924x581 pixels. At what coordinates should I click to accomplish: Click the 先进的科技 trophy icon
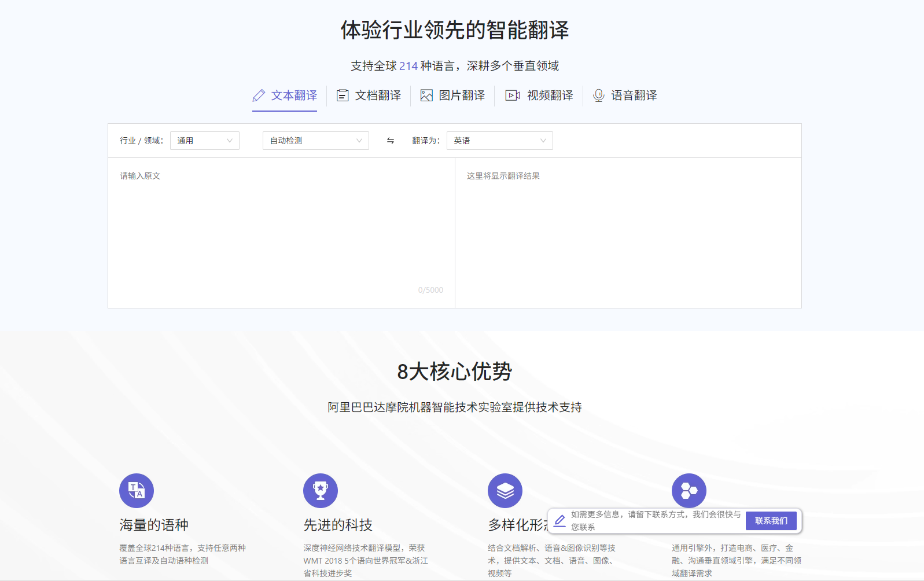(321, 491)
